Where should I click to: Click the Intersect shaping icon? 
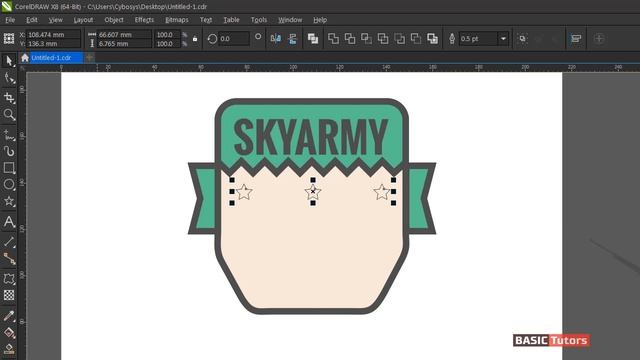366,38
